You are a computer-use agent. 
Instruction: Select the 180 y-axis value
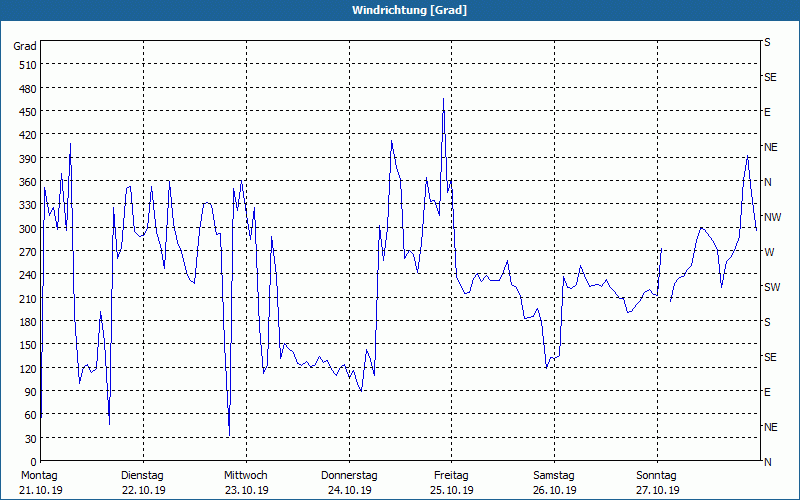28,322
